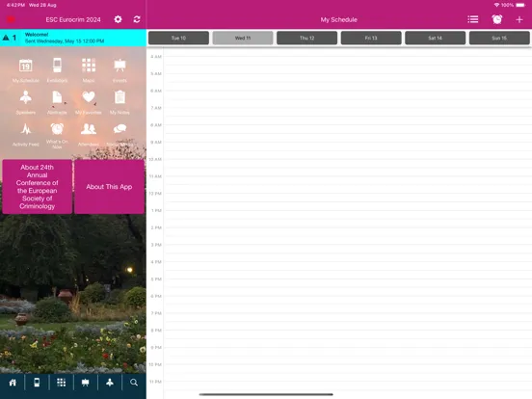Click the 4 AM time slot label
The height and width of the screenshot is (399, 532).
156,57
